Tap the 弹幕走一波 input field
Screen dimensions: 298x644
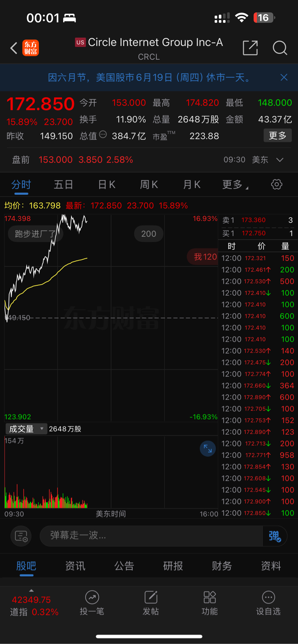coord(151,536)
